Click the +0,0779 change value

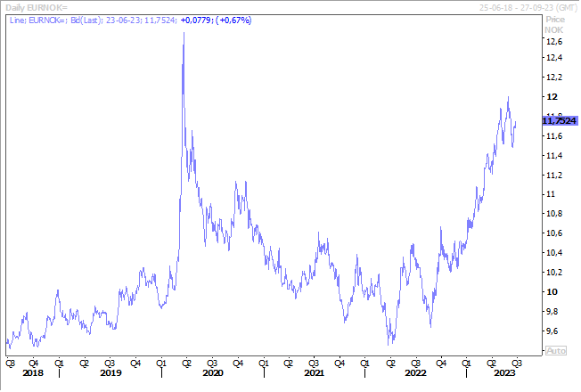click(x=195, y=20)
